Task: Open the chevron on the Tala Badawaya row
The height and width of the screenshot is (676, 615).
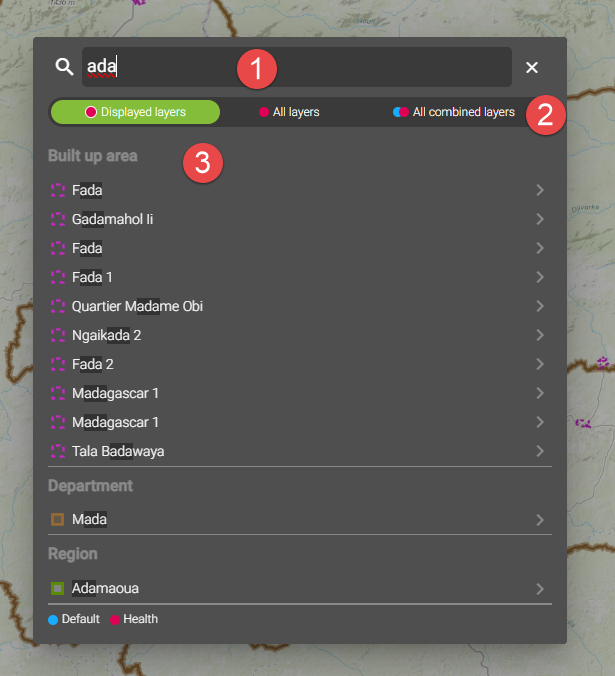Action: tap(540, 451)
